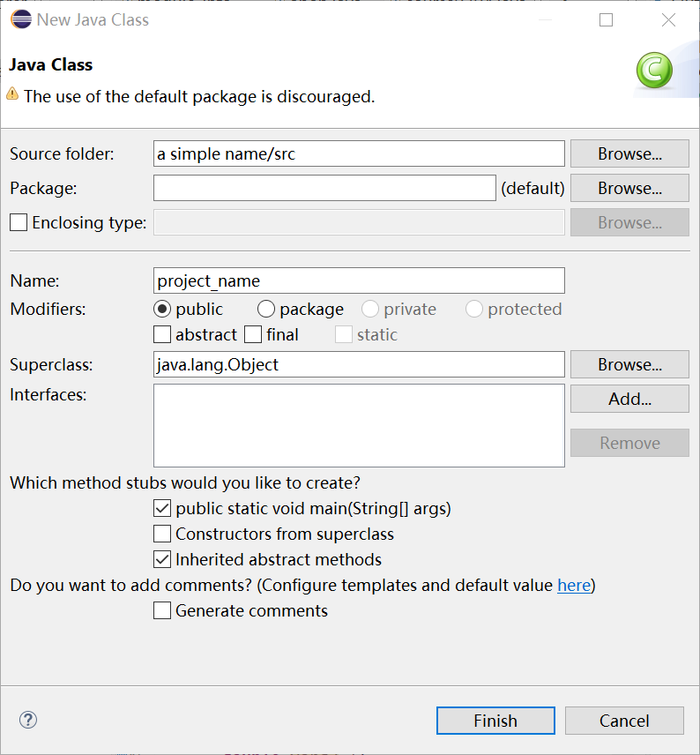Cancel the new class dialog
The width and height of the screenshot is (700, 755).
[x=624, y=721]
